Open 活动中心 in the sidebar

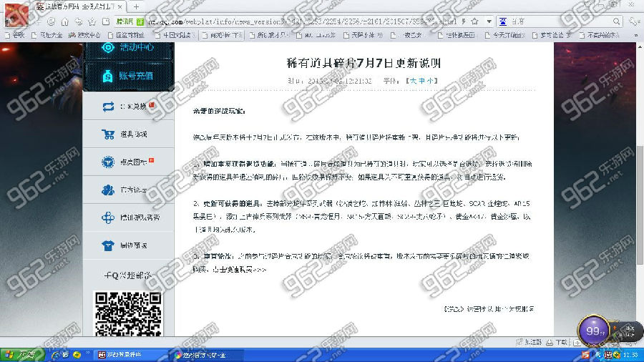pyautogui.click(x=128, y=49)
